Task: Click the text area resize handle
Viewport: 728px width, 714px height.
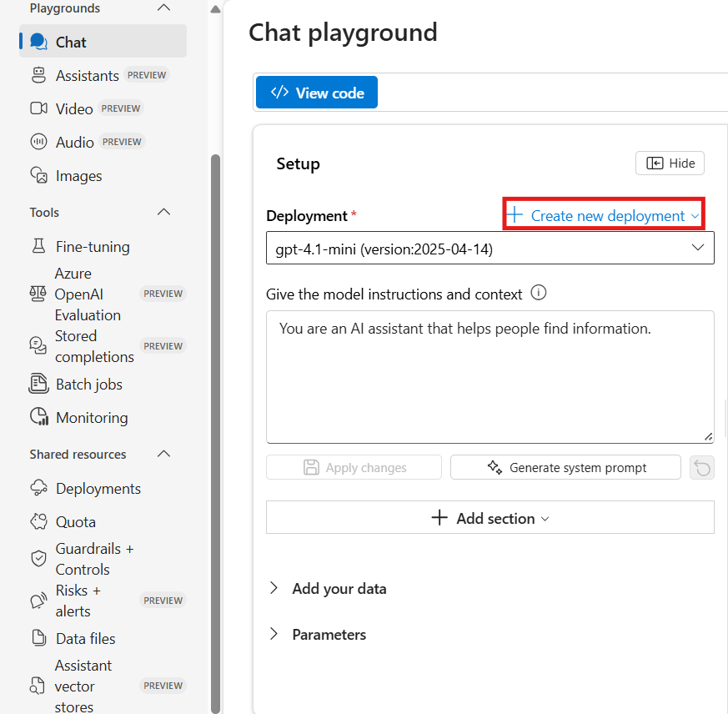Action: pos(709,437)
